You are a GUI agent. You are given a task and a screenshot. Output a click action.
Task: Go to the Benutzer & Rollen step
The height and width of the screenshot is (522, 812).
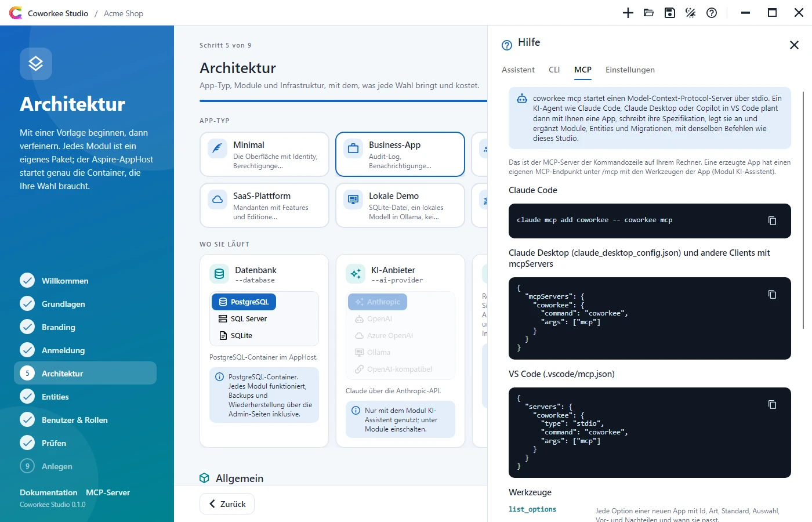85,420
